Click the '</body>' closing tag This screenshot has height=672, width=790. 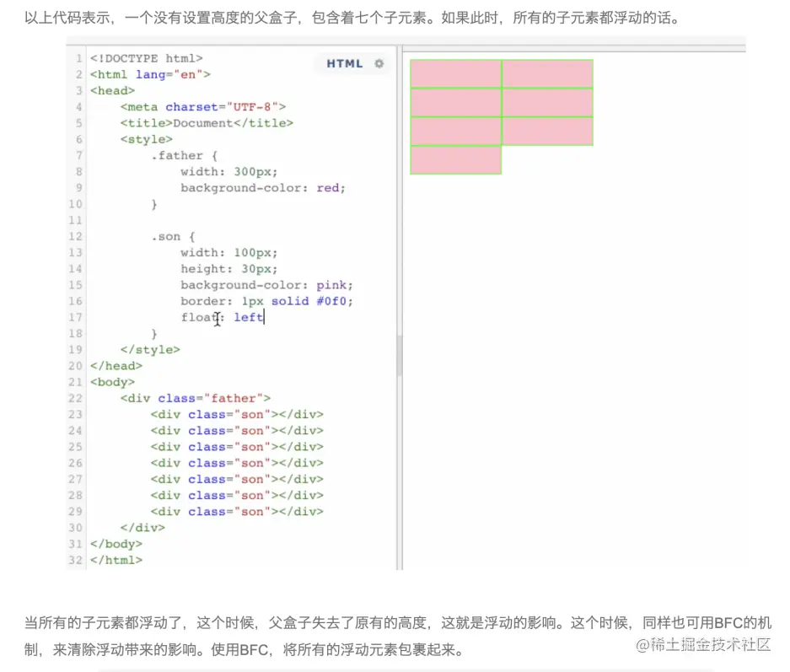pyautogui.click(x=116, y=544)
